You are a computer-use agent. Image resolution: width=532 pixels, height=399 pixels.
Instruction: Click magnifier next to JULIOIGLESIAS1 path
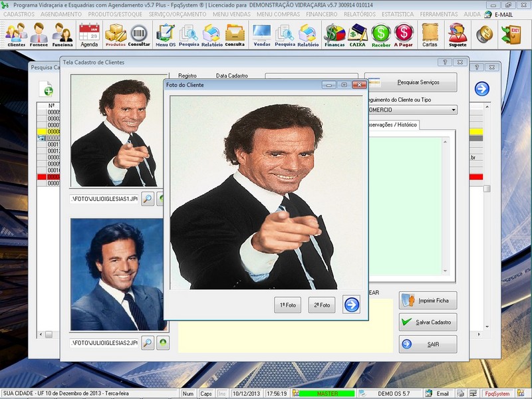point(148,199)
